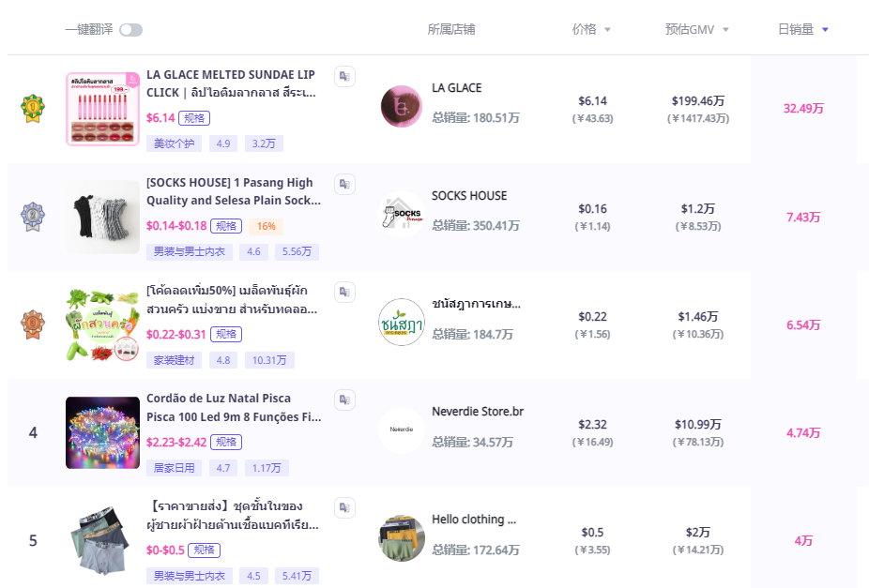Click the SOCKS HOUSE store logo
This screenshot has width=869, height=588.
401,214
